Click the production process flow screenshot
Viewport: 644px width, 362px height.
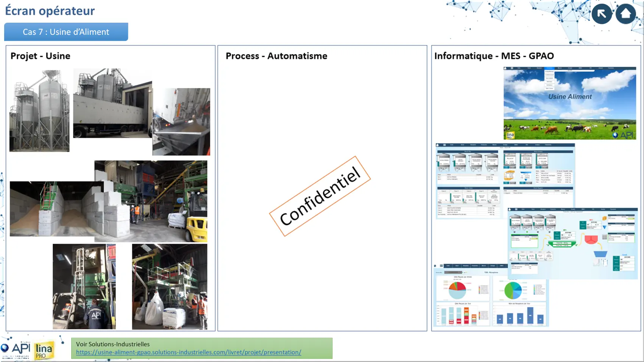(572, 243)
